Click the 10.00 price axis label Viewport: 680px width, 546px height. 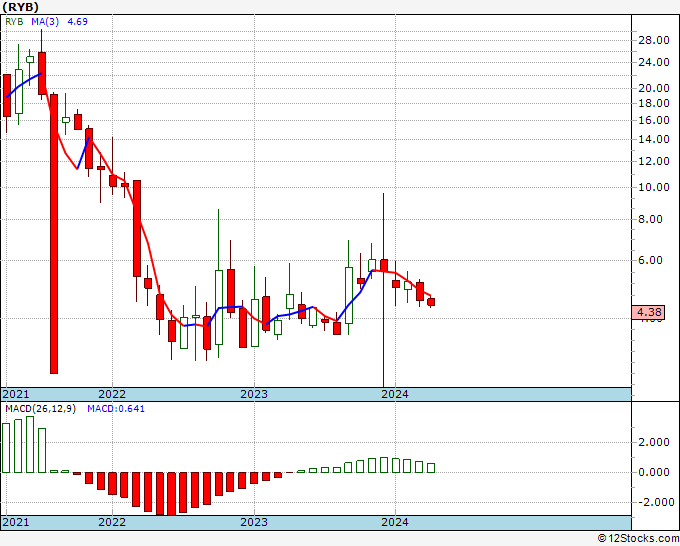click(x=654, y=187)
